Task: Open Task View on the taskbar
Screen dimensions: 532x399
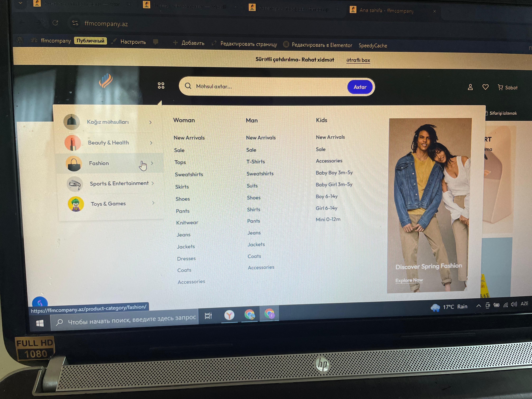Action: click(x=208, y=315)
